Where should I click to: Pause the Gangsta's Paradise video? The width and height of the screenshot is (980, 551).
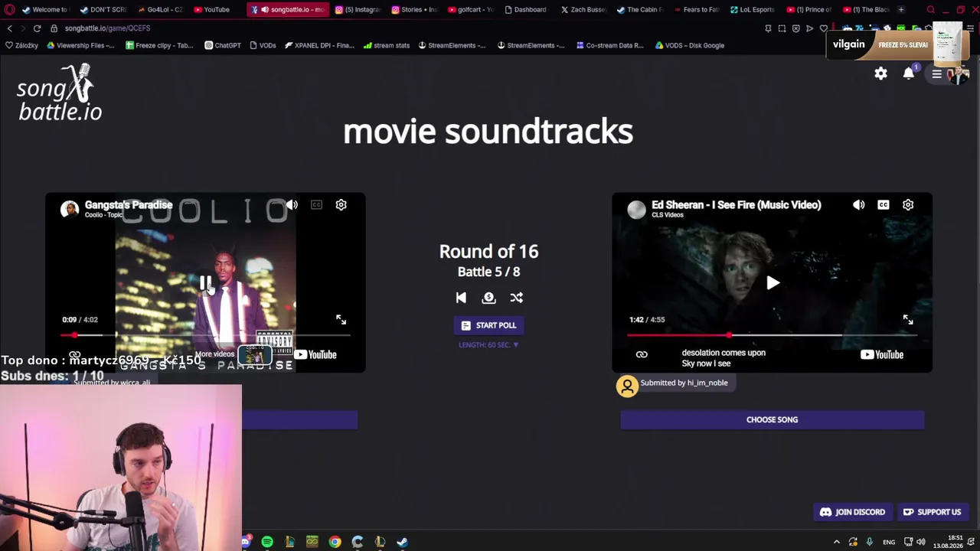pyautogui.click(x=206, y=283)
